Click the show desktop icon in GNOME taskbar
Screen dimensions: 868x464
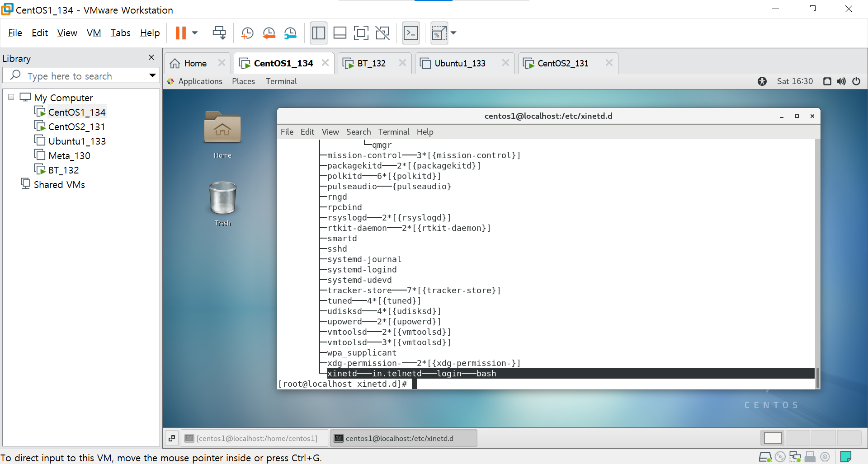point(172,438)
